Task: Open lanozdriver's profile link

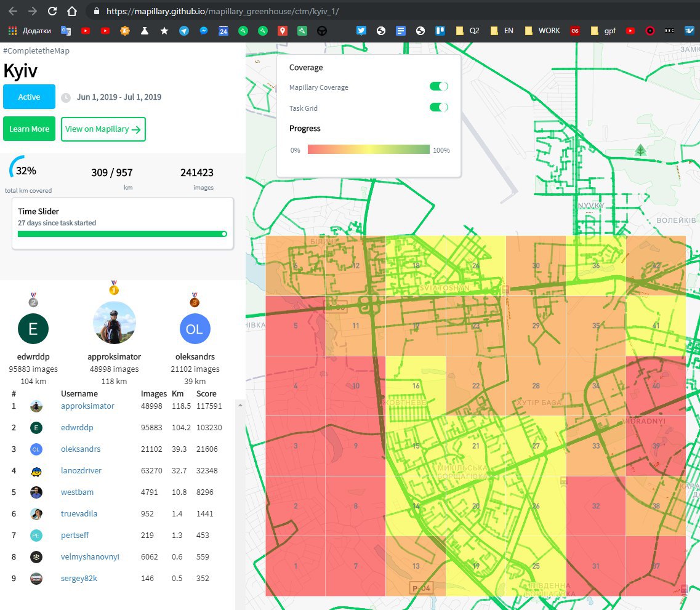Action: (81, 470)
